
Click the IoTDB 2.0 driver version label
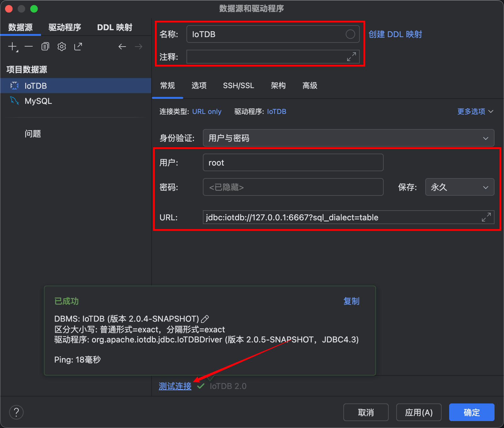click(x=228, y=386)
